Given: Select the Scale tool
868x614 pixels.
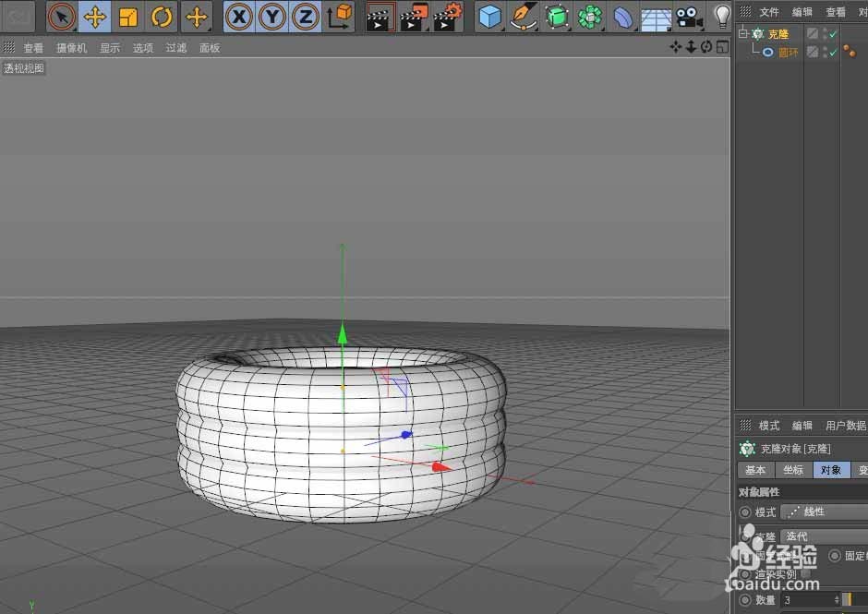Looking at the screenshot, I should 130,16.
